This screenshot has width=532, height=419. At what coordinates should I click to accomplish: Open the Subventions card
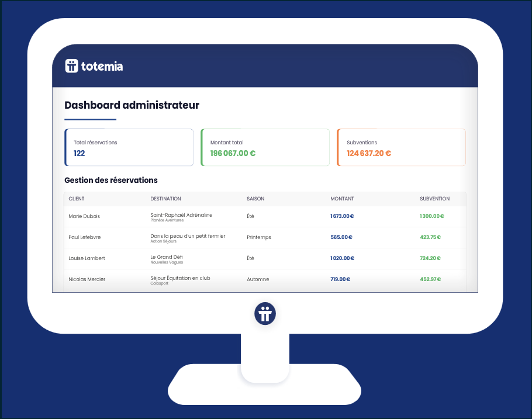tap(401, 147)
